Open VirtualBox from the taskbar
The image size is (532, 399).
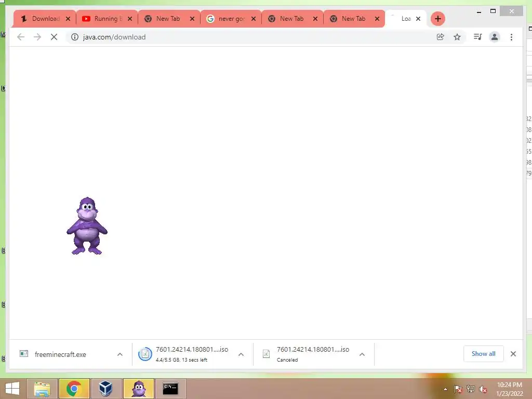105,389
